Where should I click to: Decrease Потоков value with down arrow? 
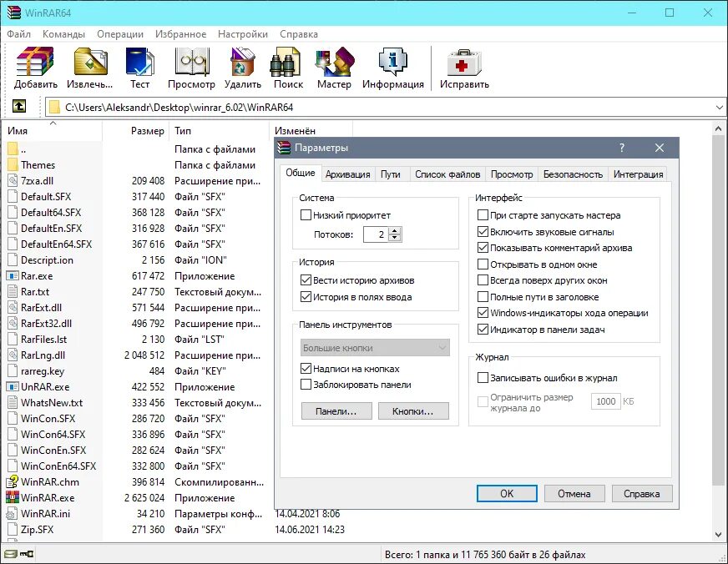pyautogui.click(x=395, y=238)
